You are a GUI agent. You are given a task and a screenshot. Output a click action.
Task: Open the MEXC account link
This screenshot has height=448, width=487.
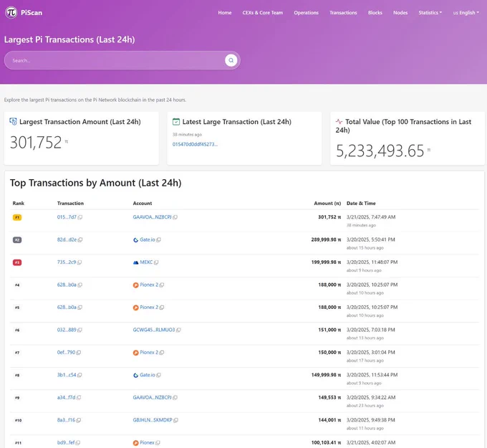146,262
